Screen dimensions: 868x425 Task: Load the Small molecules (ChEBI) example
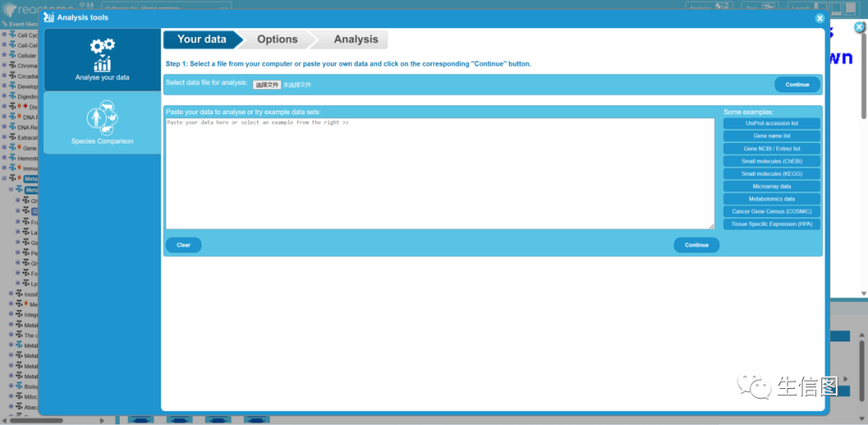click(772, 161)
